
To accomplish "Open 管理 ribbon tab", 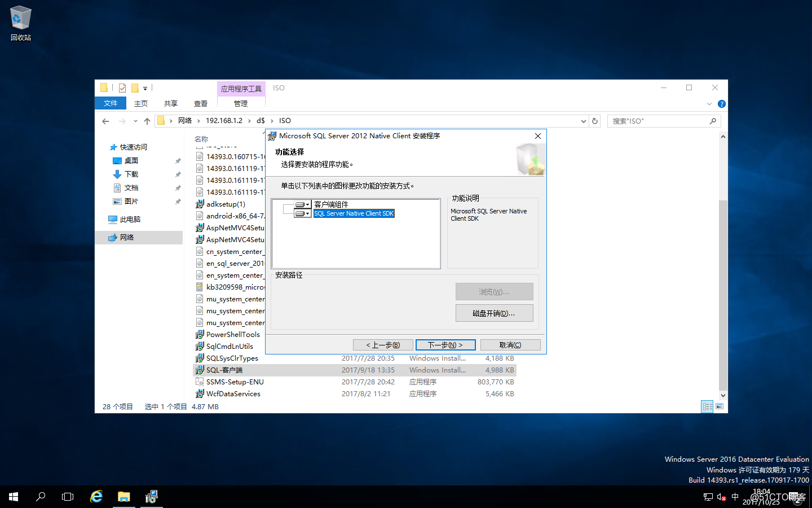I will (241, 103).
